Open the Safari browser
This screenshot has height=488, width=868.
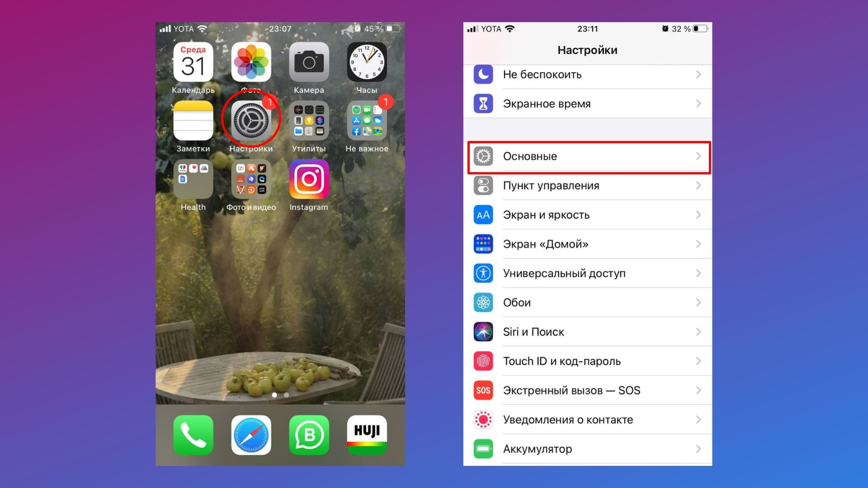(x=251, y=434)
